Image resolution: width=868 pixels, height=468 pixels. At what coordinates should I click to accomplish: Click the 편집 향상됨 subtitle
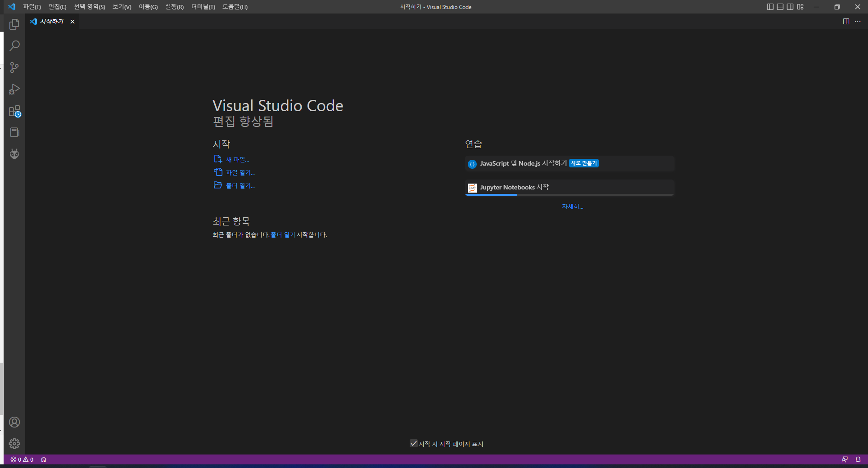243,121
